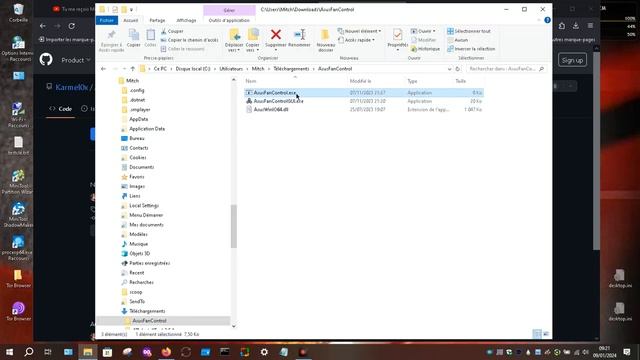
Task: Open the Windows Start menu
Action: [9, 352]
